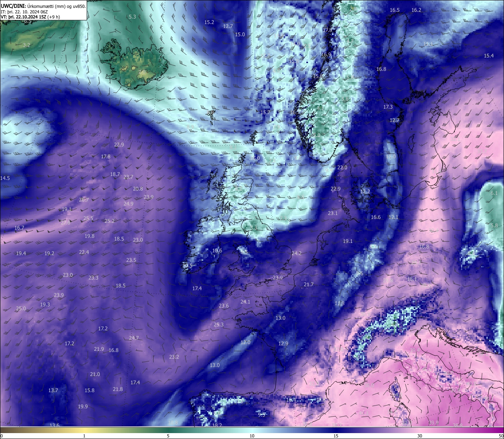Click the map value '24.2'
The width and height of the screenshot is (504, 439).
296,253
